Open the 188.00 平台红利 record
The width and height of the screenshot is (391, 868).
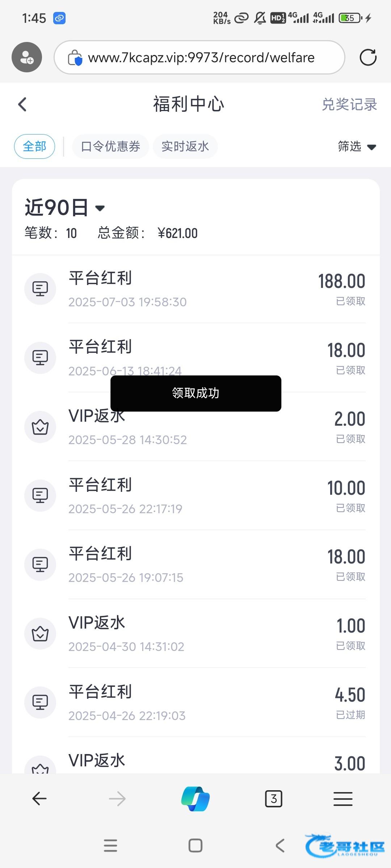[x=195, y=289]
